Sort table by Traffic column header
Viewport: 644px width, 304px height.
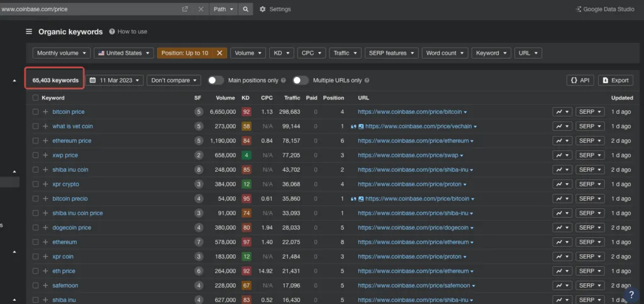click(x=292, y=98)
